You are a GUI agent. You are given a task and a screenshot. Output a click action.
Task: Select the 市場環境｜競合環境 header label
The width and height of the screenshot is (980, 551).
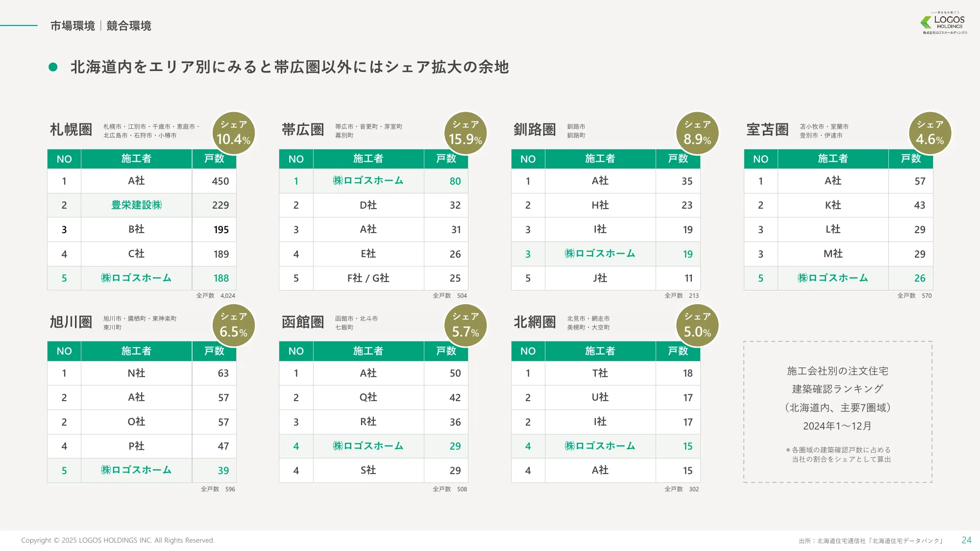(101, 25)
